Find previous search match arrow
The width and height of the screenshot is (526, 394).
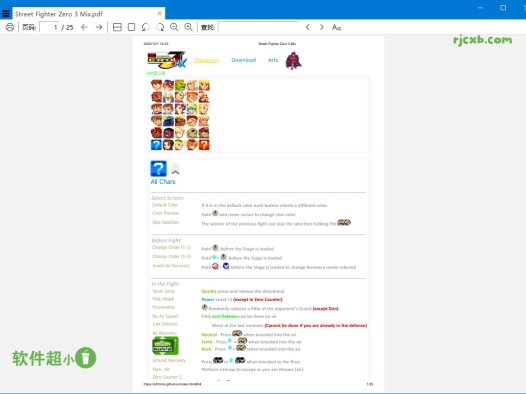[x=308, y=27]
